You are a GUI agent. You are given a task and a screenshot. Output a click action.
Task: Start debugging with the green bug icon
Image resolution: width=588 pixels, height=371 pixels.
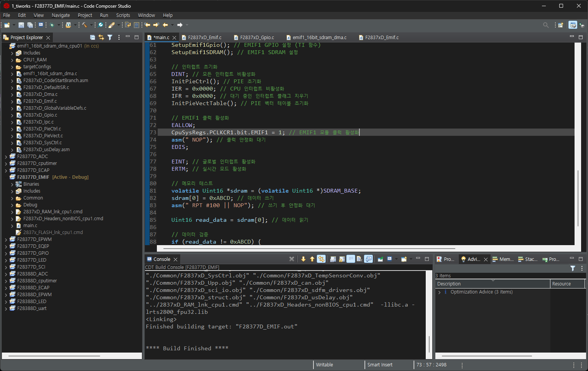click(52, 25)
